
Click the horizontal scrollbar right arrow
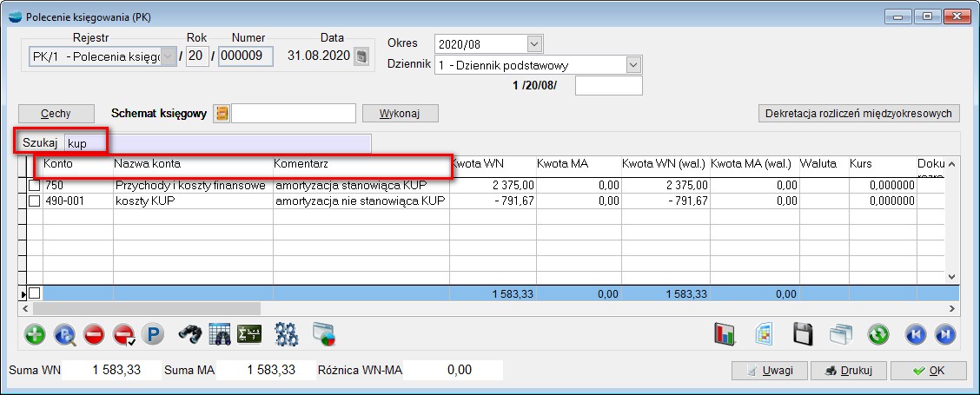click(952, 308)
